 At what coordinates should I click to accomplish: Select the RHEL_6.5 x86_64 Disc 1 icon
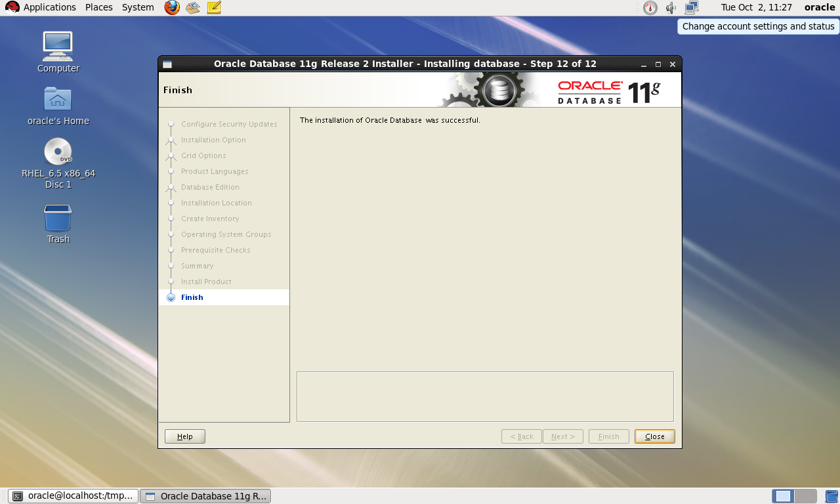click(x=58, y=163)
